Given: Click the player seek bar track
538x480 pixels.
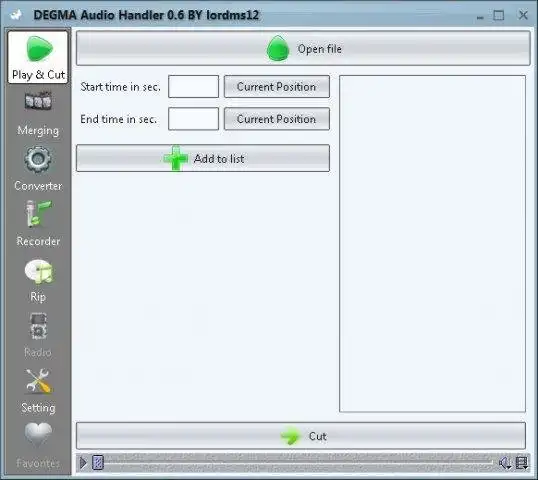Looking at the screenshot, I should pos(299,463).
